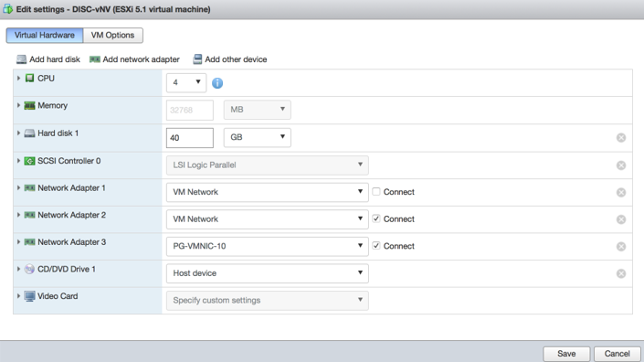644x362 pixels.
Task: Click the Save button
Action: click(566, 354)
